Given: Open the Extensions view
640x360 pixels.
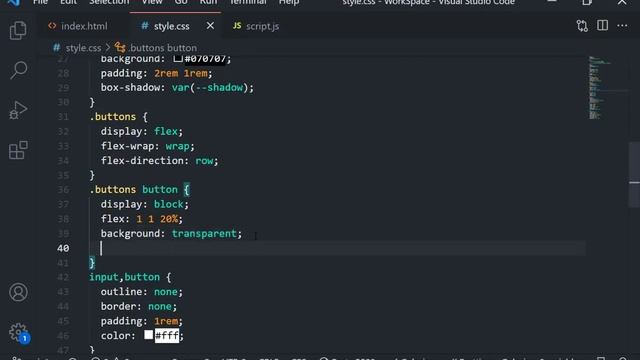Looking at the screenshot, I should tap(18, 150).
